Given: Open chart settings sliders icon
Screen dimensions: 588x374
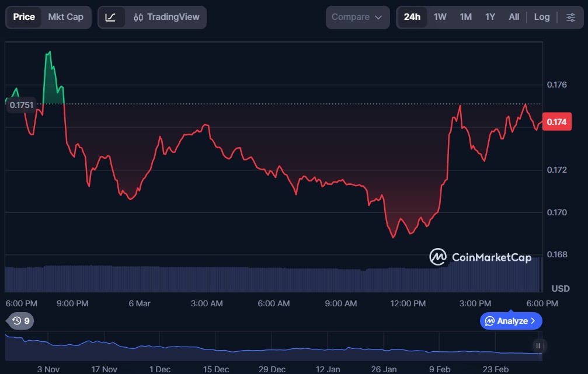Looking at the screenshot, I should pyautogui.click(x=570, y=18).
